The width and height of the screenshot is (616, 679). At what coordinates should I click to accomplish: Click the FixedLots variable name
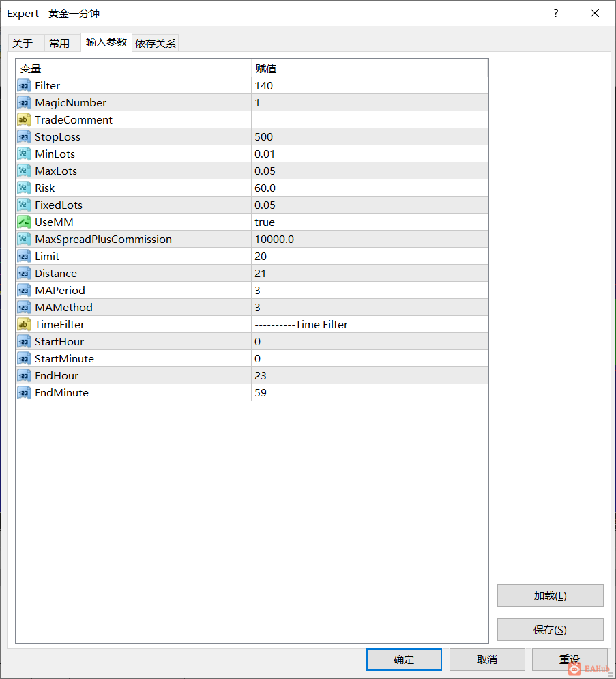pos(59,205)
